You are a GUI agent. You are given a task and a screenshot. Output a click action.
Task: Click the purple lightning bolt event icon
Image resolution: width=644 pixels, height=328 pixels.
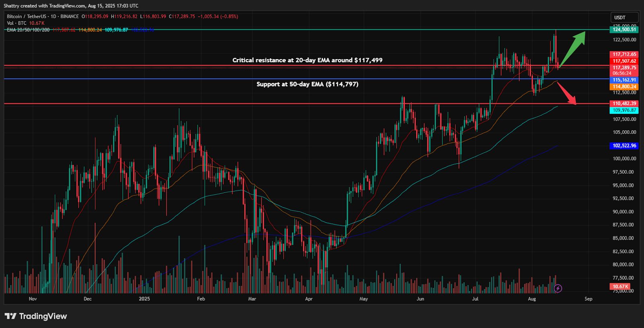558,288
